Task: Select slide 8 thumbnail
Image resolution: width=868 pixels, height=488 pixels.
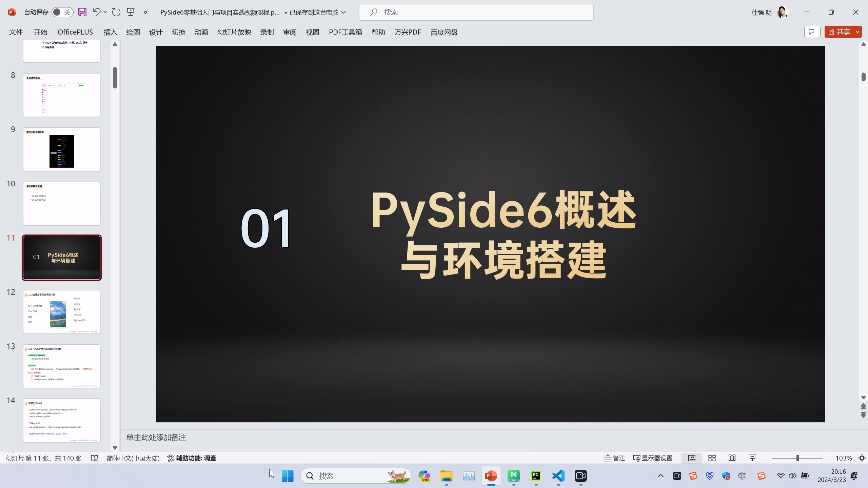Action: (62, 95)
